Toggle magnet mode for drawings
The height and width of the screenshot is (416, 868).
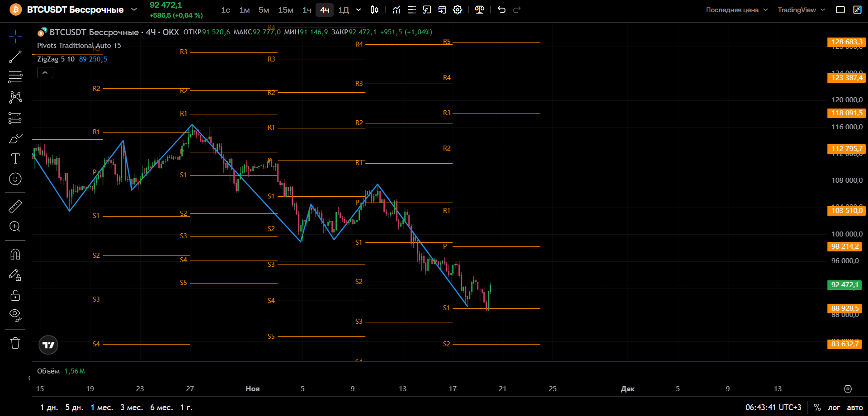click(x=15, y=255)
